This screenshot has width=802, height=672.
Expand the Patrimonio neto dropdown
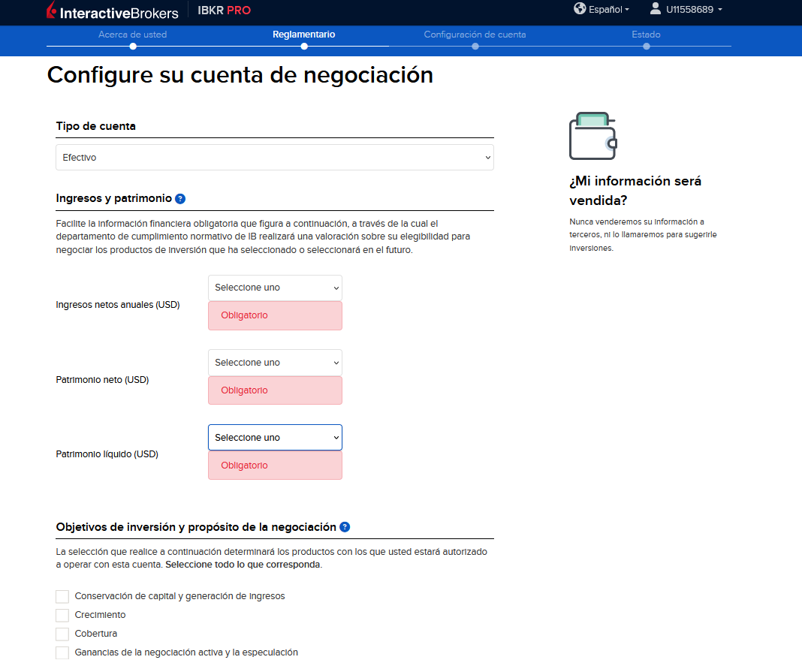(x=274, y=363)
